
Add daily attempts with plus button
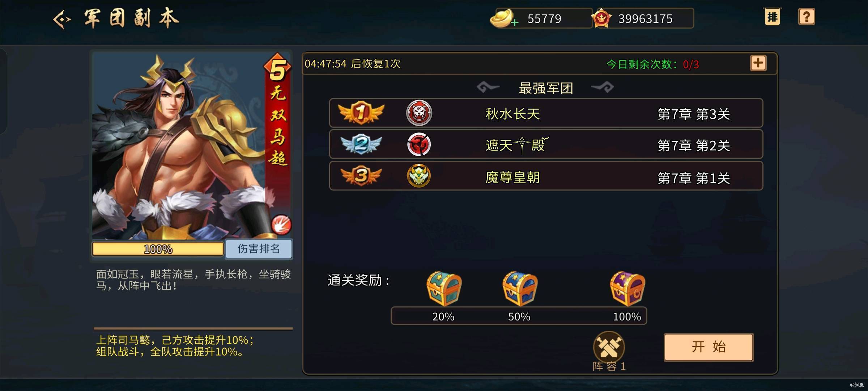[758, 63]
